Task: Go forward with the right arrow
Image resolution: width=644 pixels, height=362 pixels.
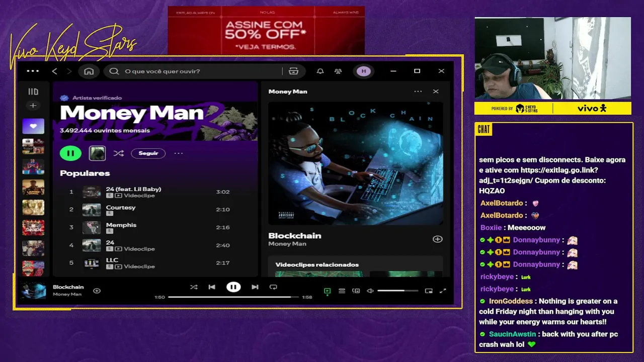Action: pos(69,71)
